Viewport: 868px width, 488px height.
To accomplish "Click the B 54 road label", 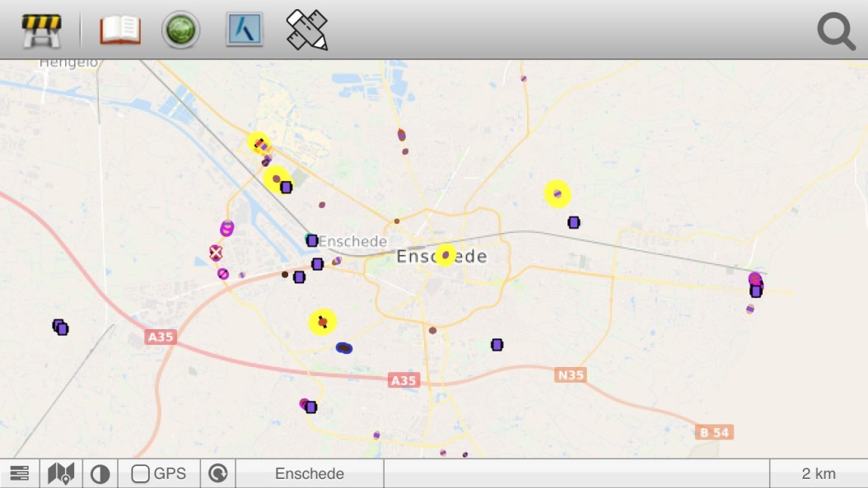I will click(x=714, y=432).
